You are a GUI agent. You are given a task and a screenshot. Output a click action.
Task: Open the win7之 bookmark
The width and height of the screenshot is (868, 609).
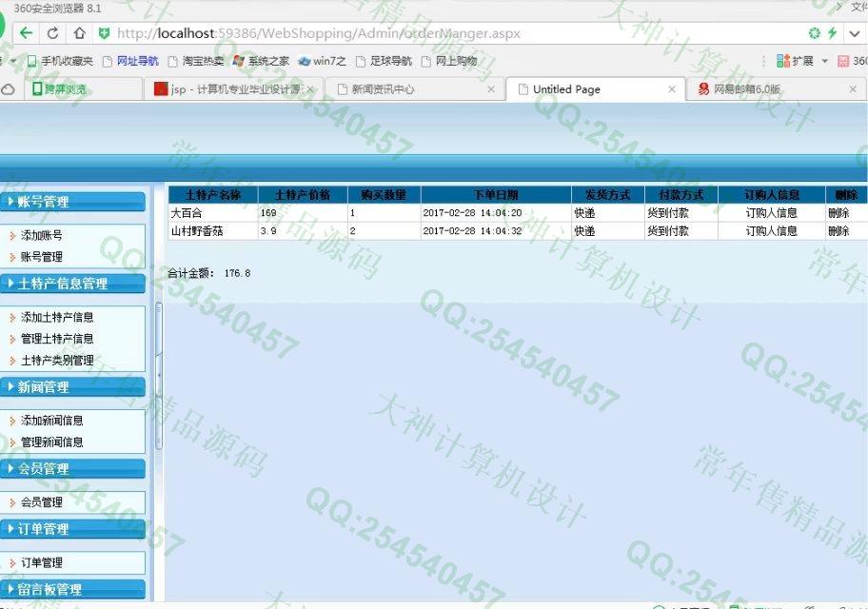coord(322,61)
